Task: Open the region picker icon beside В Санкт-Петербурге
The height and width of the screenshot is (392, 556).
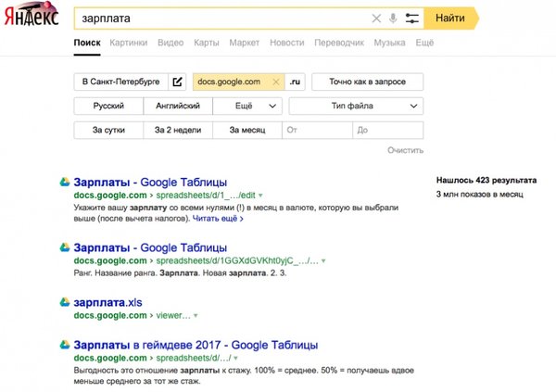Action: point(178,82)
